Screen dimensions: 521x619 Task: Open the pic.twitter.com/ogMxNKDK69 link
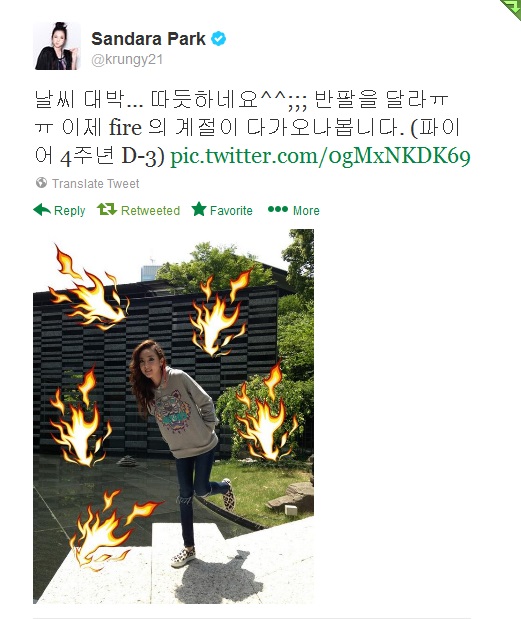point(320,156)
